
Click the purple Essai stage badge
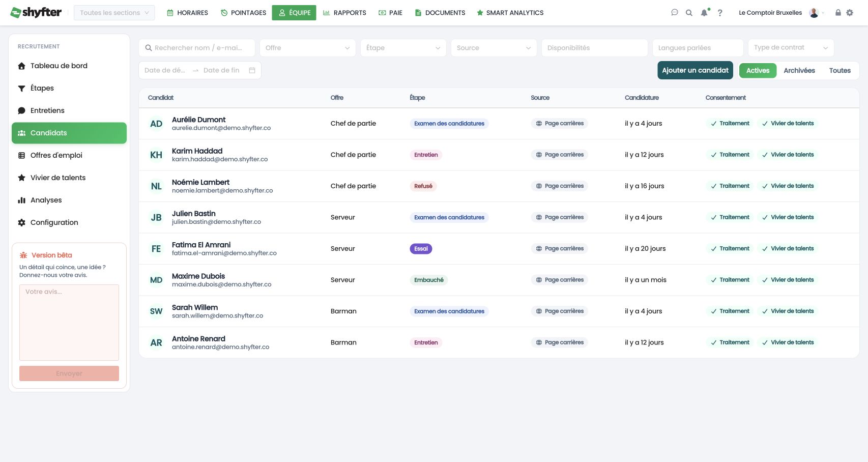click(x=421, y=249)
